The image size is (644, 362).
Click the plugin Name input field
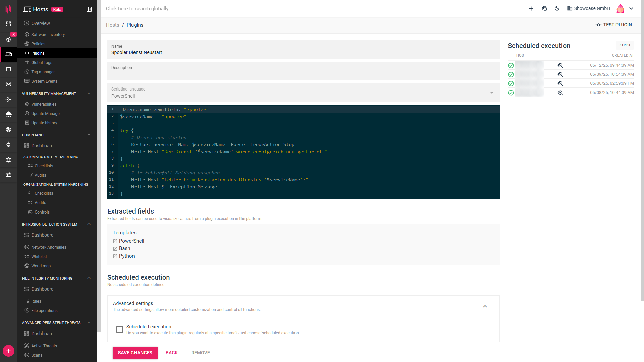pos(303,52)
